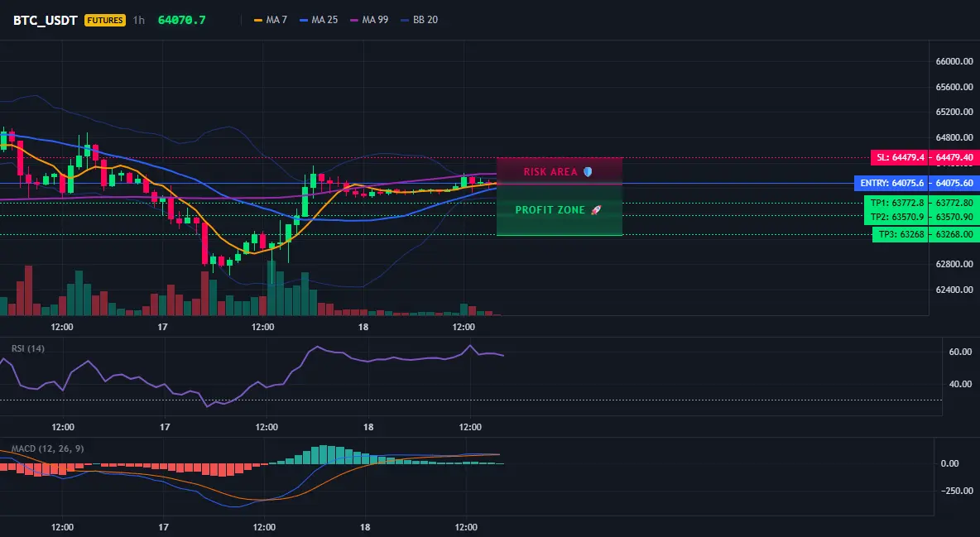Viewport: 980px width, 537px height.
Task: Click the 66000.00 price axis value
Action: click(x=954, y=61)
